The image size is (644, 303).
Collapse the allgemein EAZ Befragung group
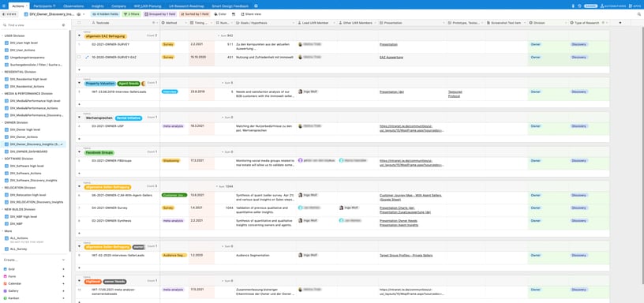click(x=79, y=36)
